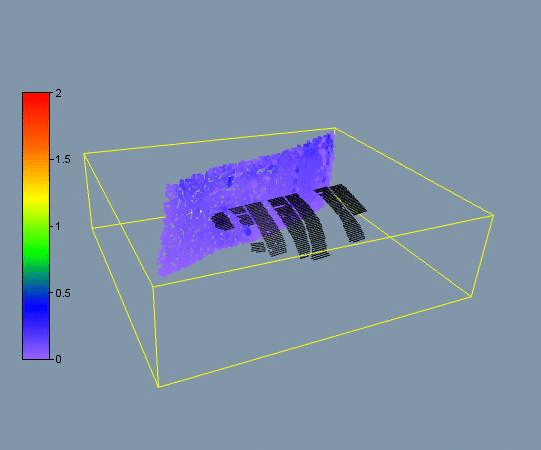The image size is (541, 450).
Task: Click the top rear corner of yellow bounding box
Action: [x=335, y=129]
